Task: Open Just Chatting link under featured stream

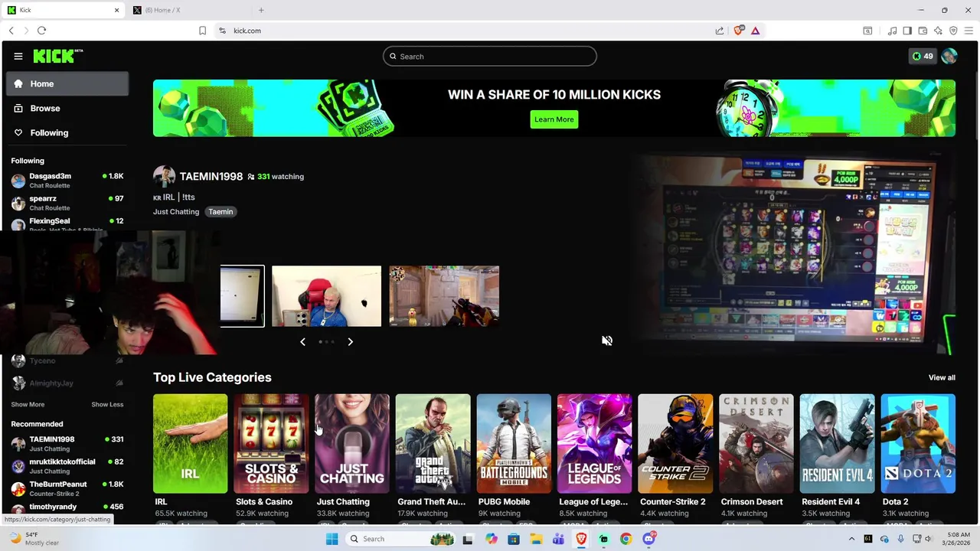Action: (176, 212)
